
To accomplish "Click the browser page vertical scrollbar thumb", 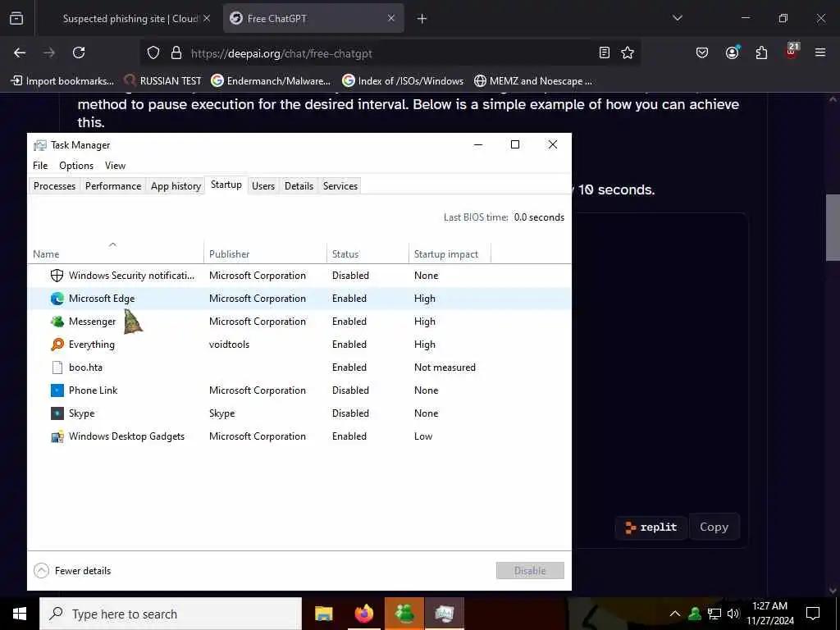I will 833,228.
